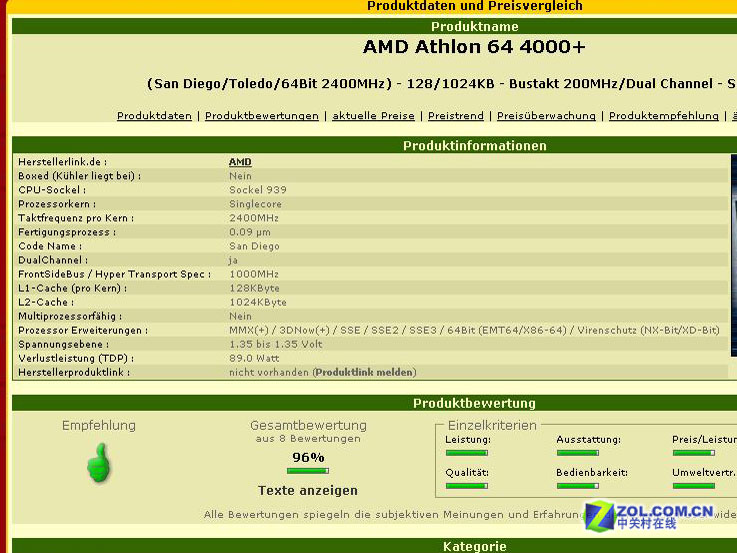Click the Gesamtbewertung heading

tap(308, 425)
